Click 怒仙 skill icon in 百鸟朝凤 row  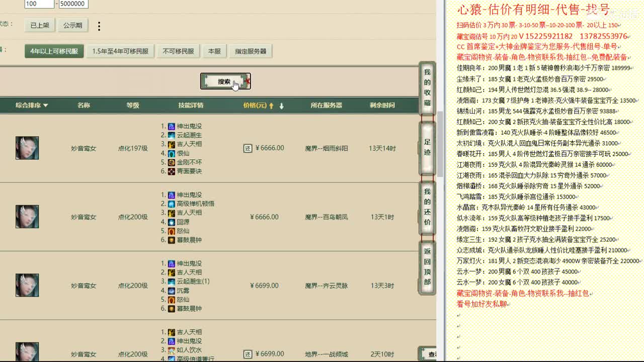point(171,231)
